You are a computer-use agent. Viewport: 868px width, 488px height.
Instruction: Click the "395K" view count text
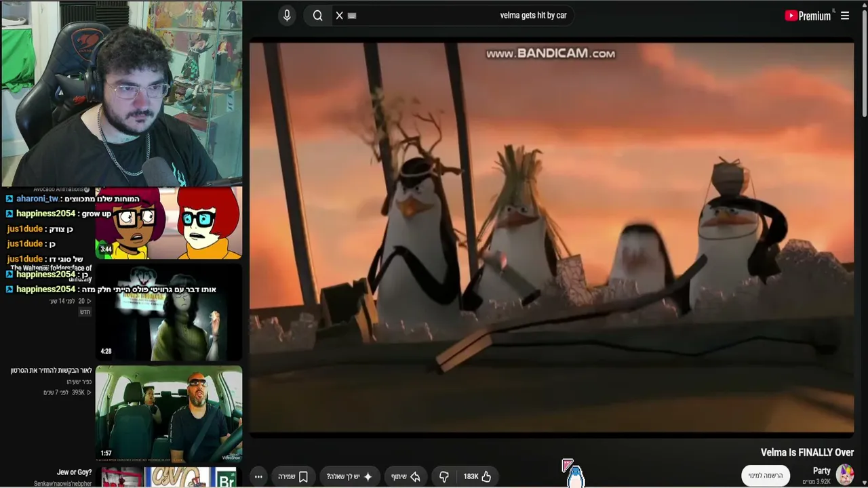click(x=78, y=392)
